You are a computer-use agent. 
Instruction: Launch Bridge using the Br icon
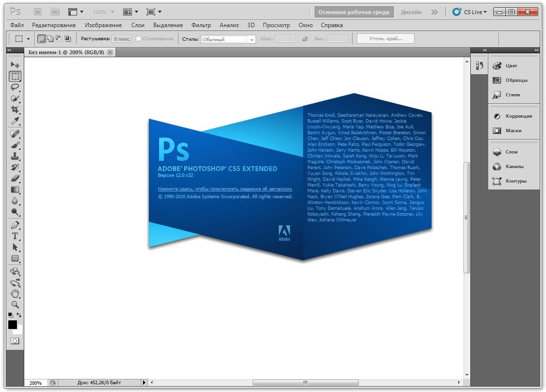(x=39, y=12)
